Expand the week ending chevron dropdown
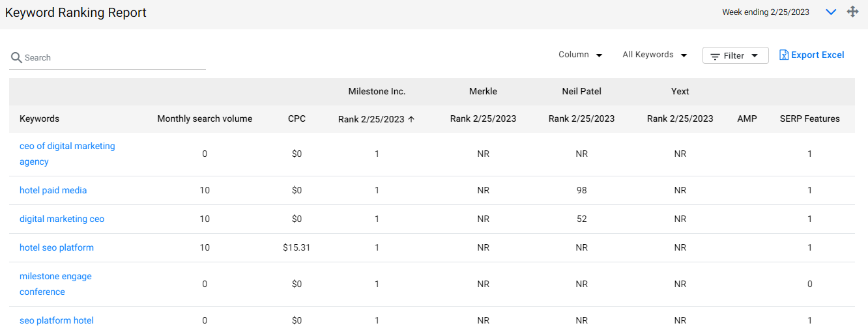868x332 pixels. [831, 12]
